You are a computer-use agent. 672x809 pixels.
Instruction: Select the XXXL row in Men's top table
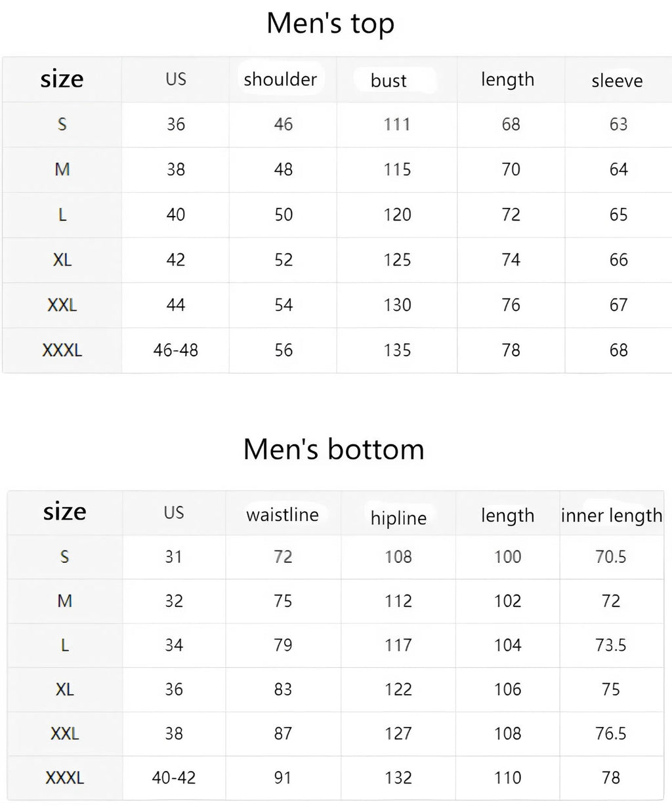point(337,350)
